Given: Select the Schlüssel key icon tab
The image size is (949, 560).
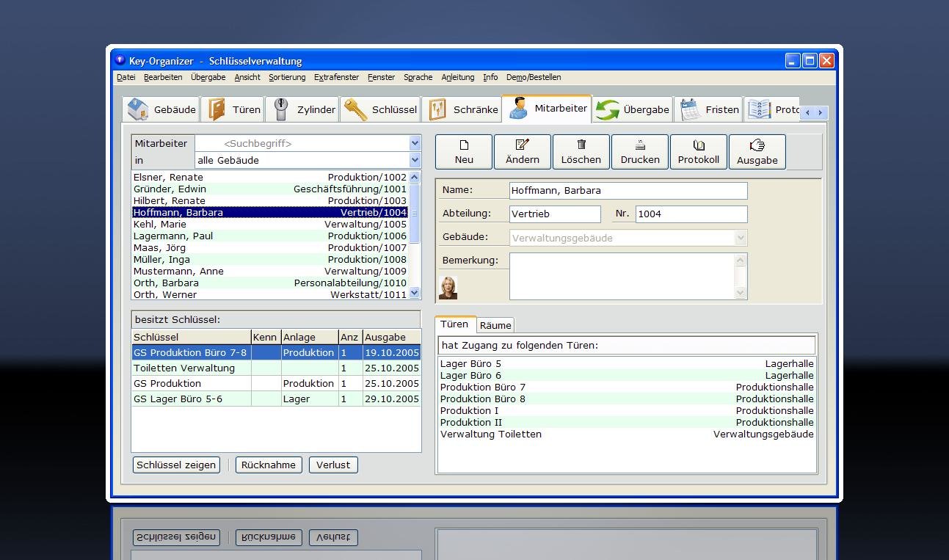Looking at the screenshot, I should point(380,109).
